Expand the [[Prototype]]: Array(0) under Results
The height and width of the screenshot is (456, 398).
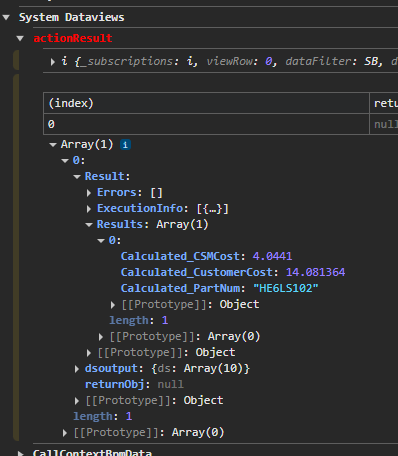pyautogui.click(x=101, y=337)
